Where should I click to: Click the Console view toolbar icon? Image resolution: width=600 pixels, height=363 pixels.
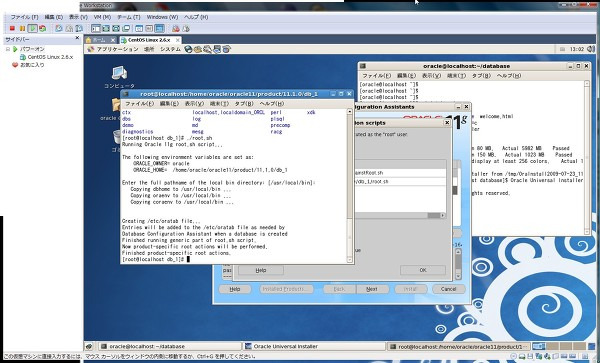pos(160,28)
